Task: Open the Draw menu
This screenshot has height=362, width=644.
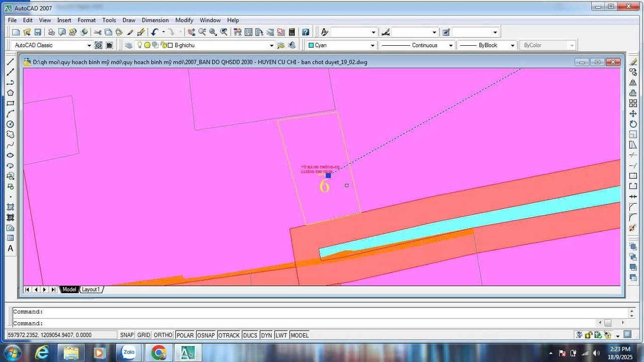Action: [129, 20]
